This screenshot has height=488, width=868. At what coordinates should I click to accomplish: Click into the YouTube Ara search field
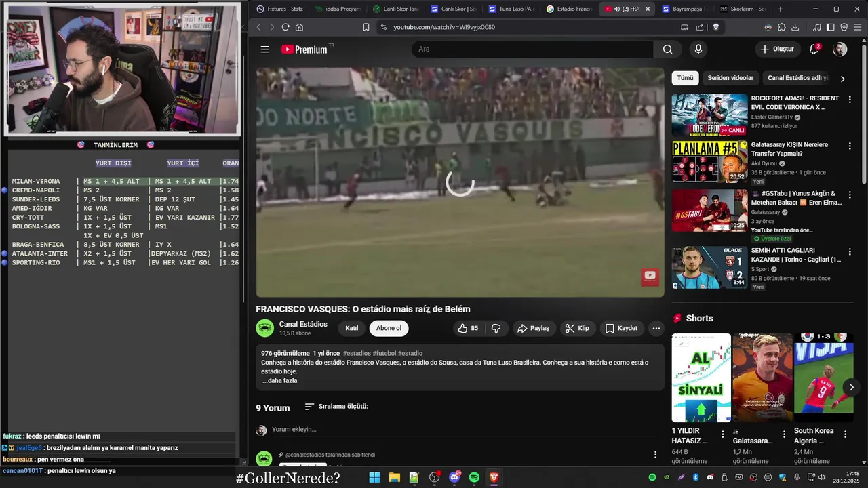coord(532,49)
